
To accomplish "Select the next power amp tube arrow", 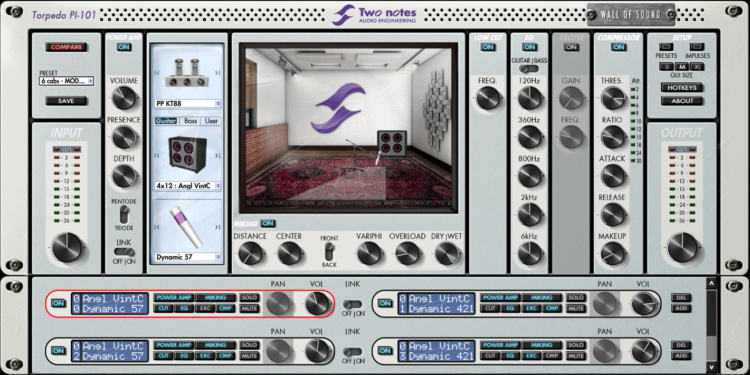I will pyautogui.click(x=218, y=73).
